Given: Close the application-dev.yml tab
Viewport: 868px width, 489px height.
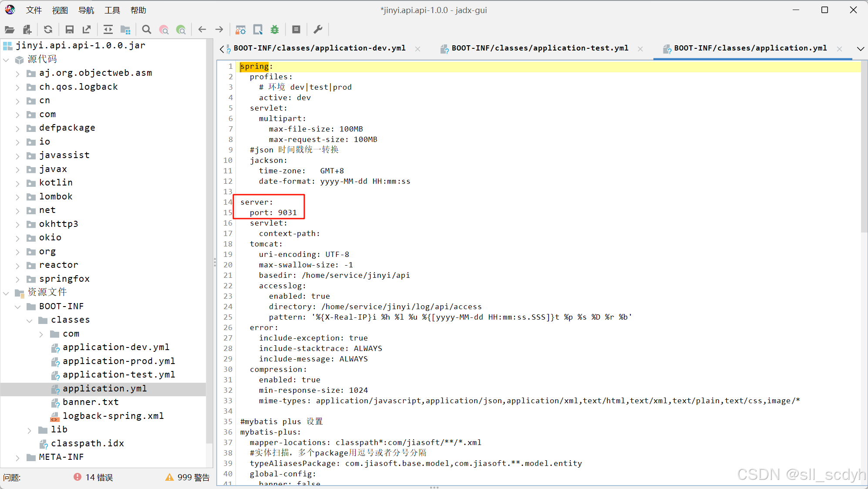Looking at the screenshot, I should point(417,49).
